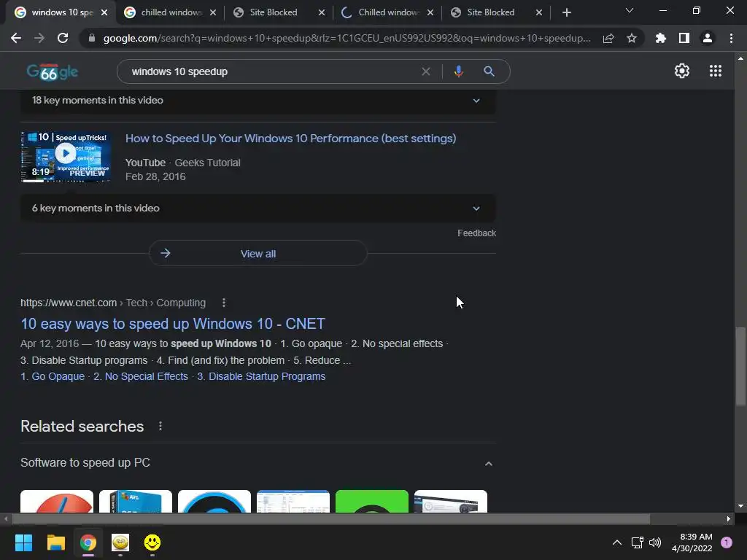Click the scroll down arrow
Image resolution: width=747 pixels, height=560 pixels.
click(x=740, y=506)
